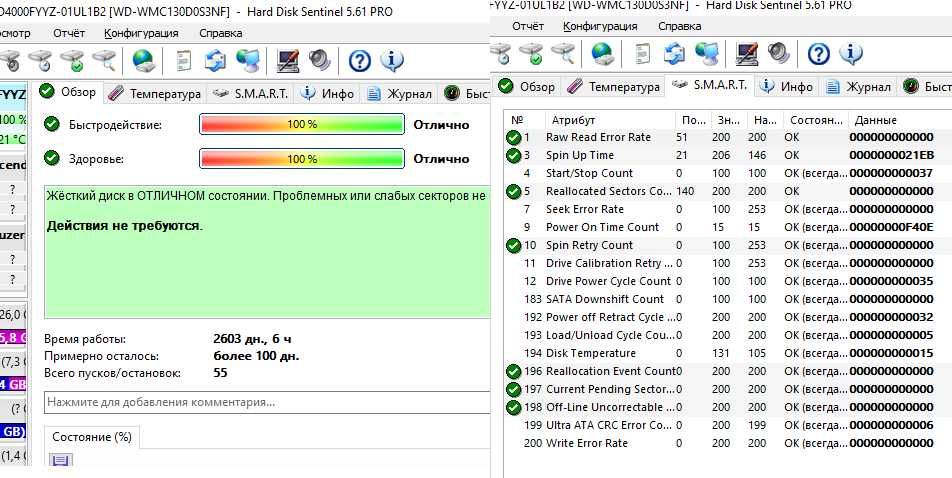Image resolution: width=952 pixels, height=478 pixels.
Task: Click the Быстродействие 100 % progress bar
Action: click(x=302, y=124)
